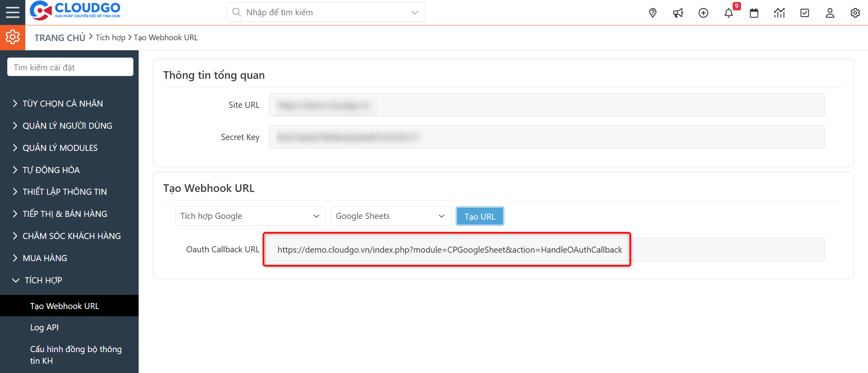Screen dimensions: 868x373
Task: Open the settings gear in top-right corner
Action: [x=855, y=12]
